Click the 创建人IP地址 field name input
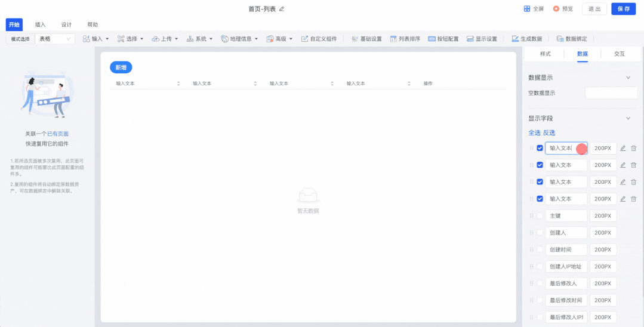 click(566, 266)
